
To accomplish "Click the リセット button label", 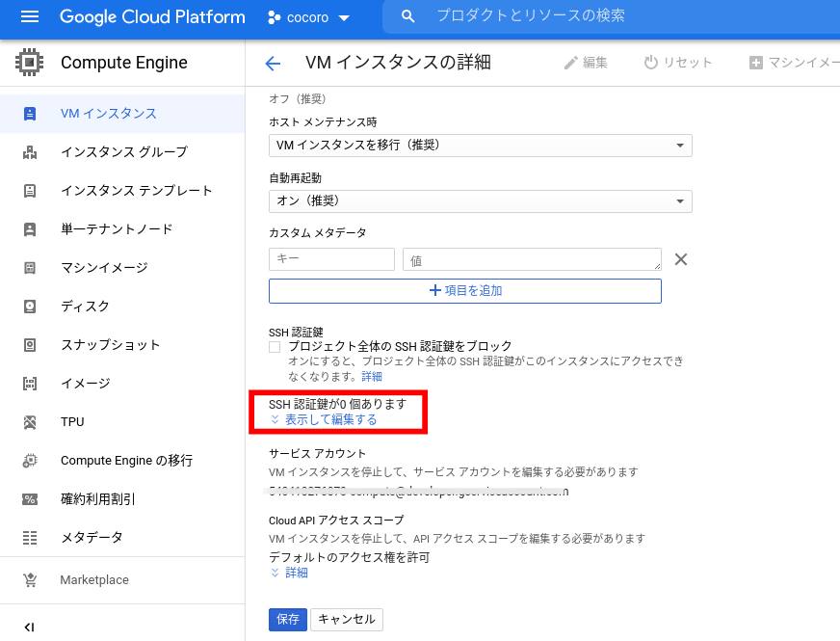I will (x=688, y=63).
